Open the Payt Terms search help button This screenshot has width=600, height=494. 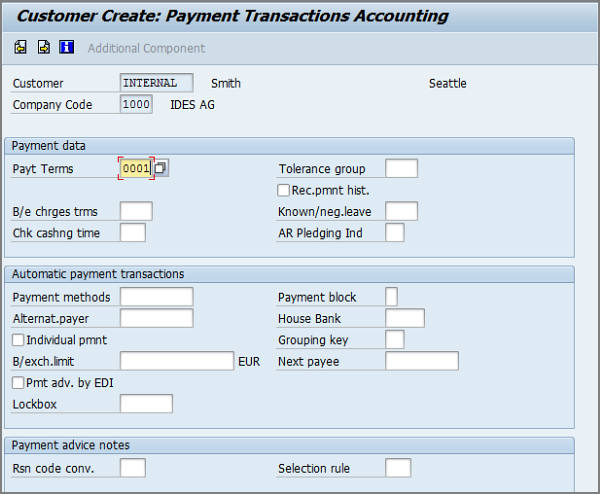(160, 169)
